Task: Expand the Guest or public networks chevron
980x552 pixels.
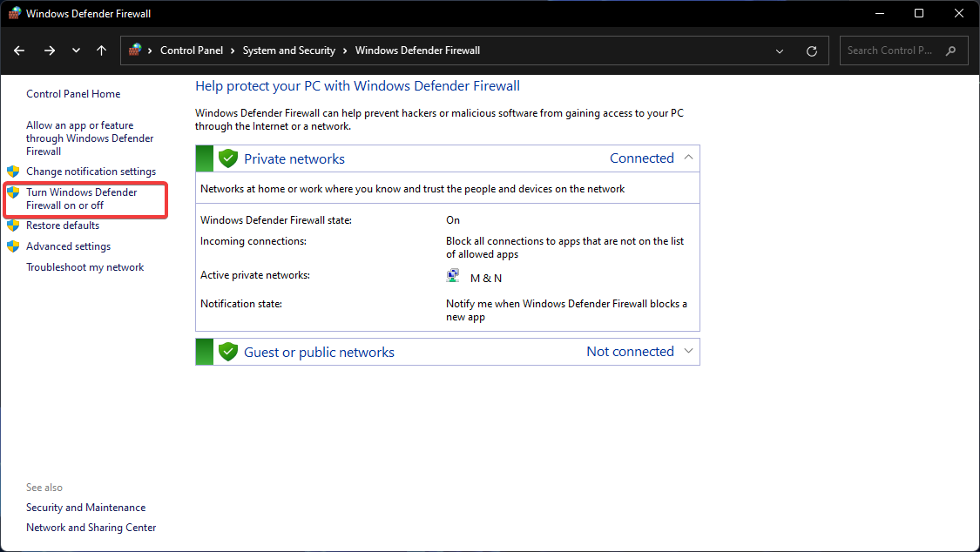Action: [688, 352]
